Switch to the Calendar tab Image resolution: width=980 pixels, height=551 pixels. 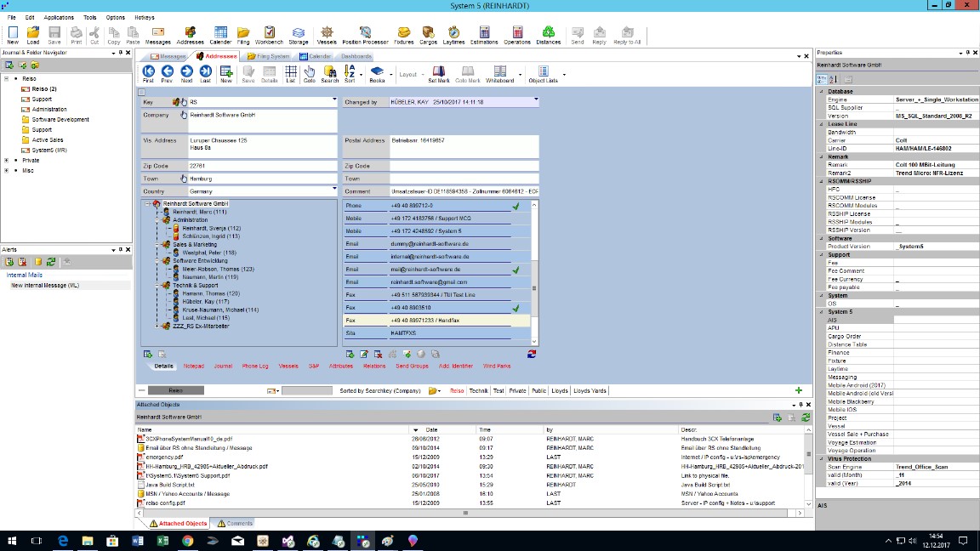point(315,56)
